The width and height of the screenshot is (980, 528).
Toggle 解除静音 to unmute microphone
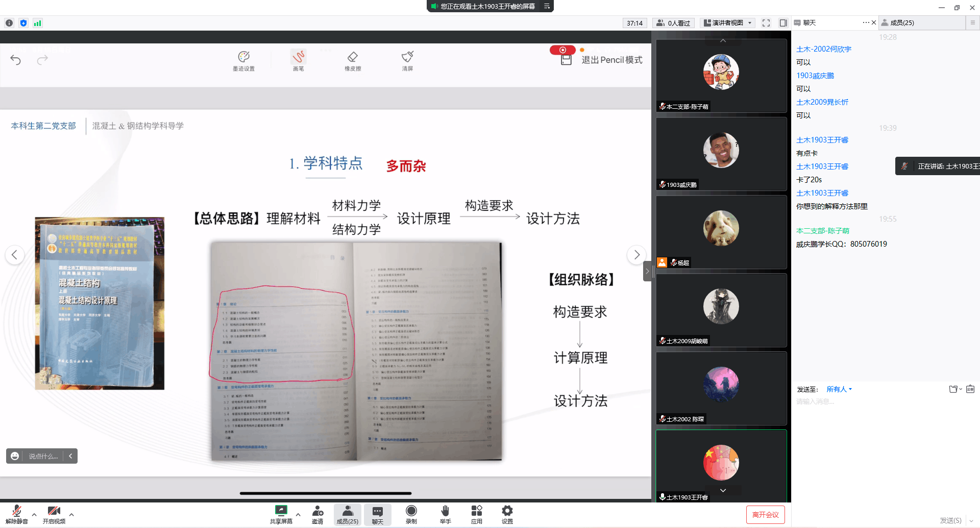coord(17,514)
